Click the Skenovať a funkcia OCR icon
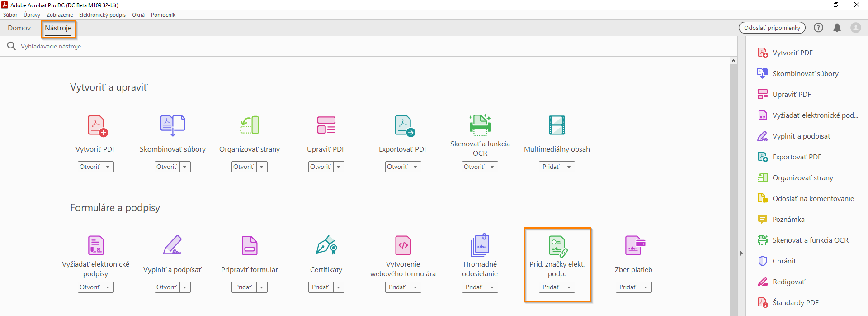This screenshot has width=868, height=316. click(480, 124)
